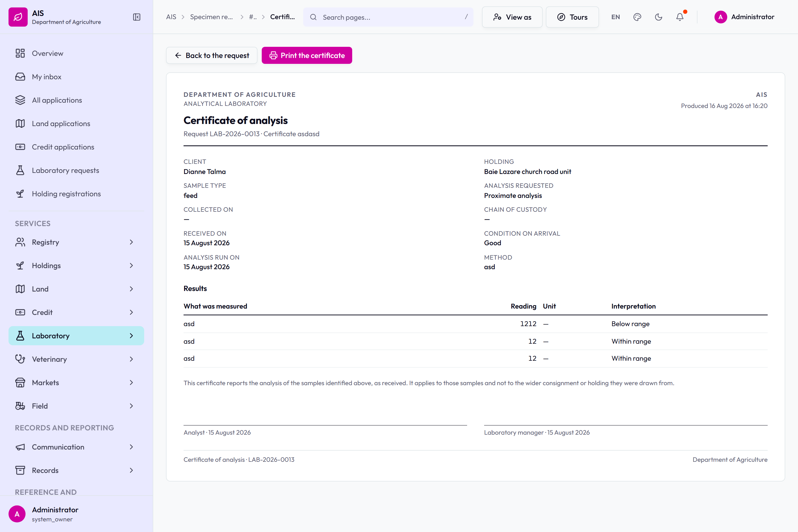Click the AIS breadcrumb link
This screenshot has width=798, height=532.
[171, 17]
